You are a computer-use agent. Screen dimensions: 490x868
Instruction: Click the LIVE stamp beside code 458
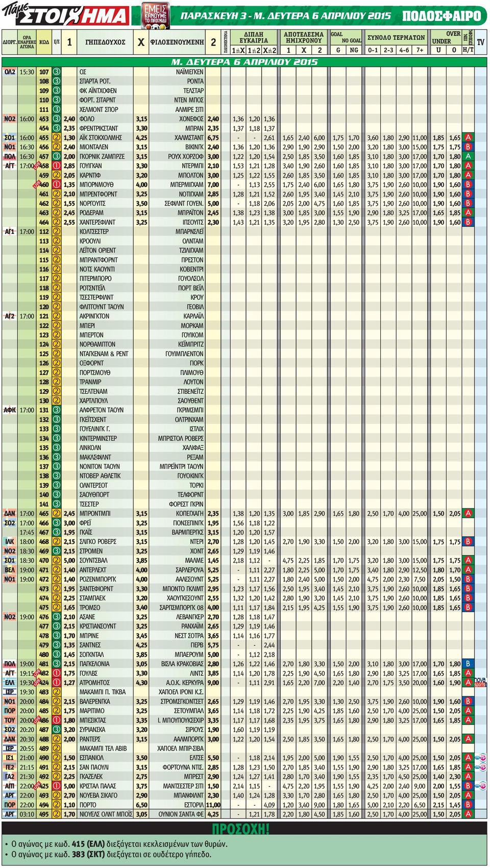(x=36, y=165)
